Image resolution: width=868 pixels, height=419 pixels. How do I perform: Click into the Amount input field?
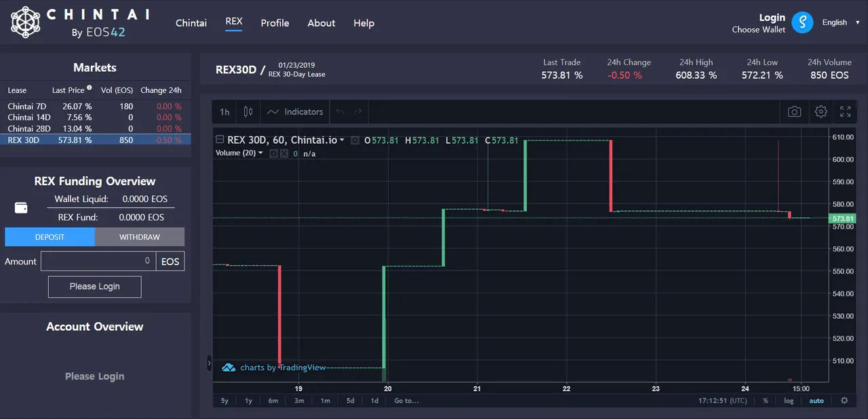point(98,261)
